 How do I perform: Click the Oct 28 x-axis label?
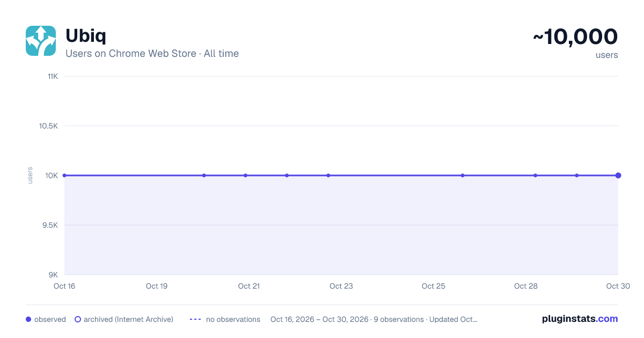point(526,286)
